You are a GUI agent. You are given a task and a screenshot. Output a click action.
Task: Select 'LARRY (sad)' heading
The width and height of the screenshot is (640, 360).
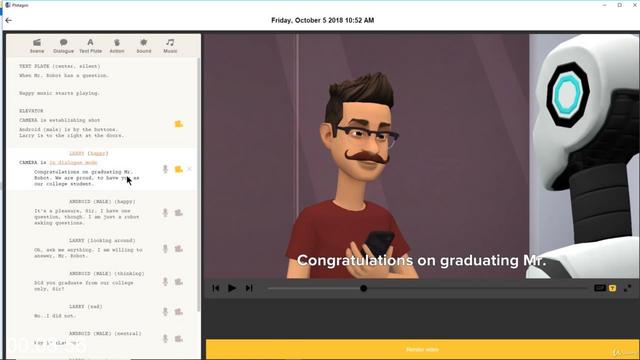(86, 307)
